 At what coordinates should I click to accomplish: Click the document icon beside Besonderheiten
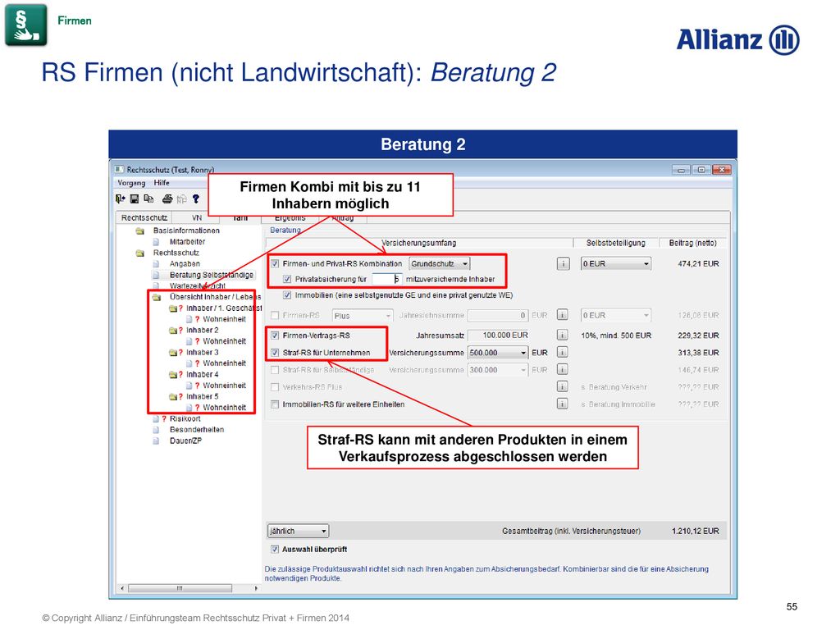tap(156, 430)
